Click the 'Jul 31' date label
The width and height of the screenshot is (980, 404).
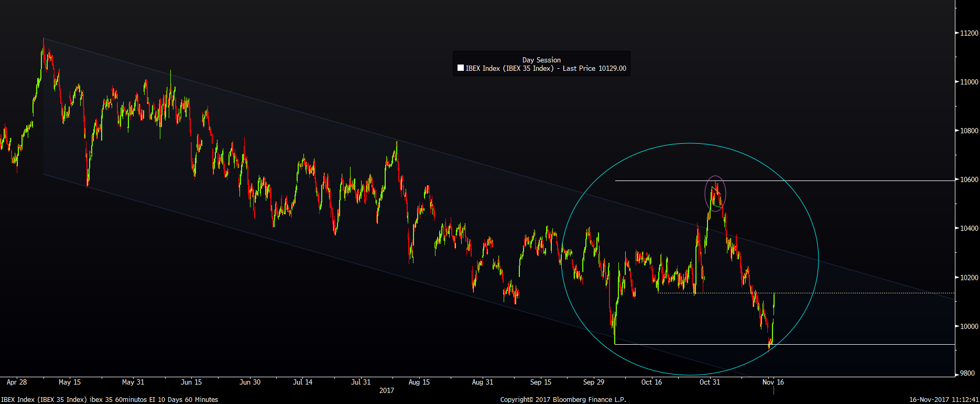(x=361, y=382)
